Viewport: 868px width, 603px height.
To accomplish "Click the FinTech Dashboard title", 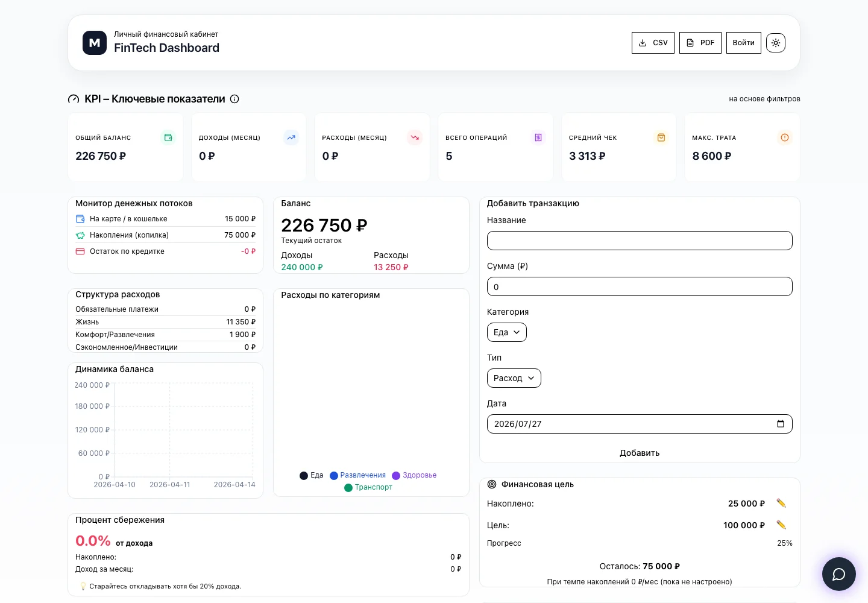I will (166, 48).
